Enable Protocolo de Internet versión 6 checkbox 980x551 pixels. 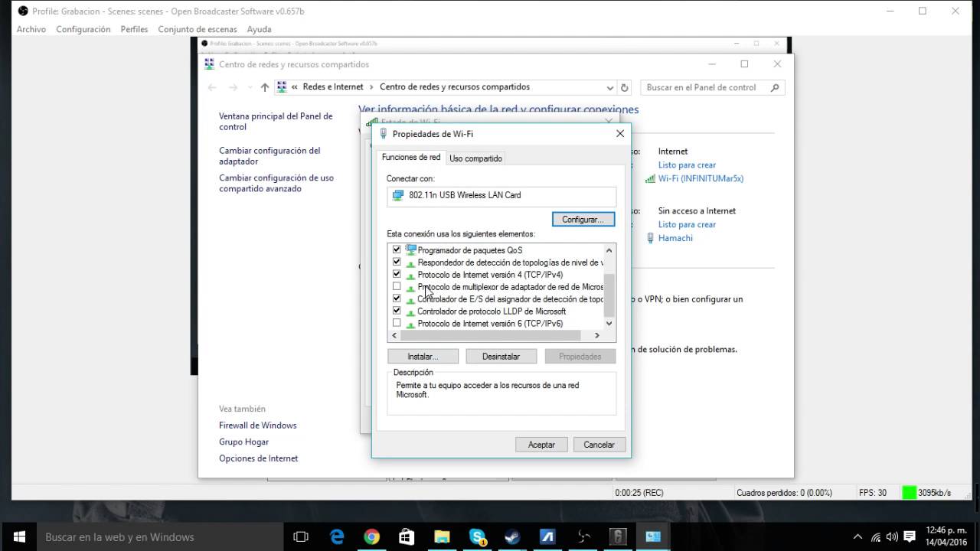[397, 323]
